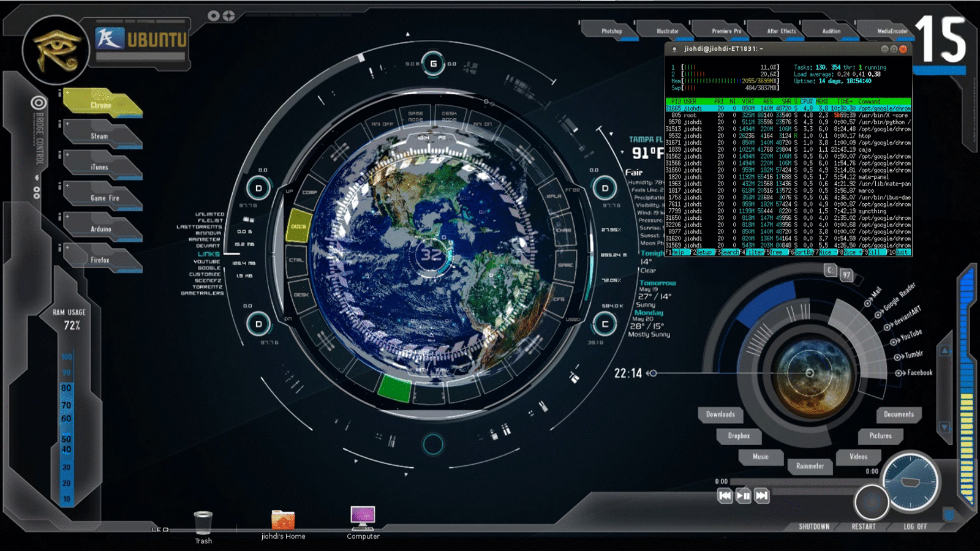980x551 pixels.
Task: Toggle ANI OFF on globe ring
Action: pos(382,124)
